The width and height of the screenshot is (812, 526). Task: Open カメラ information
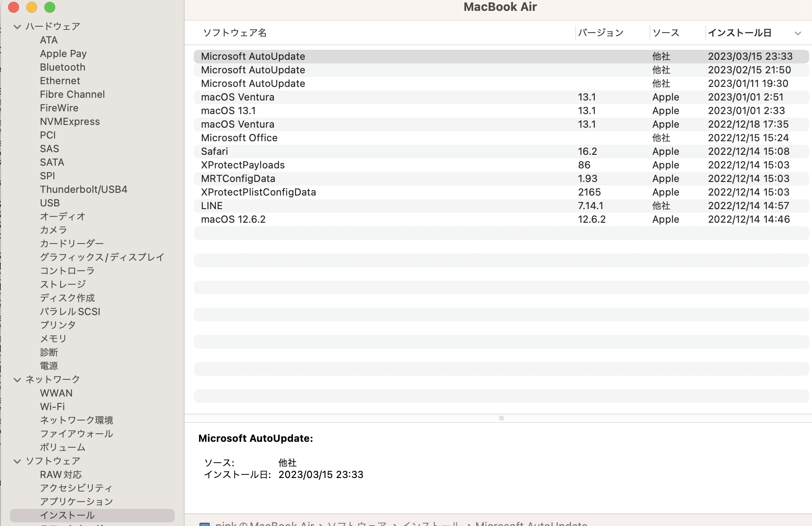pos(53,230)
